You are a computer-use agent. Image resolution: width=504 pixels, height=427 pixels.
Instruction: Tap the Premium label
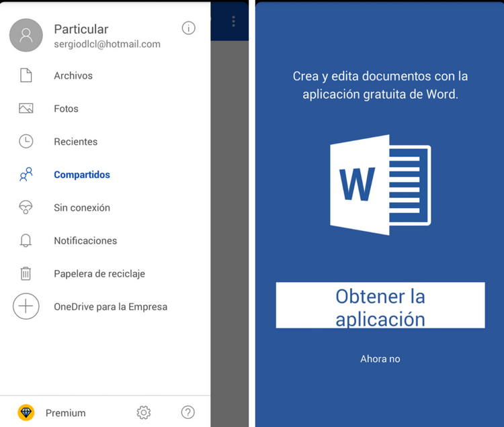coord(66,413)
